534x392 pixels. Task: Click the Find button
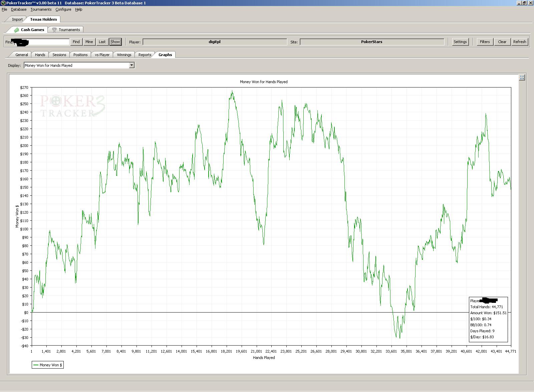pos(76,42)
